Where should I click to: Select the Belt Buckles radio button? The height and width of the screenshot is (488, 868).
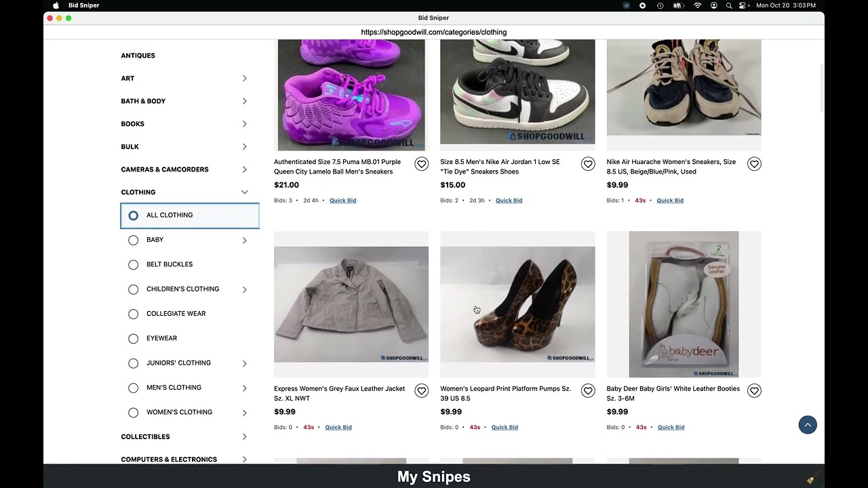click(134, 265)
